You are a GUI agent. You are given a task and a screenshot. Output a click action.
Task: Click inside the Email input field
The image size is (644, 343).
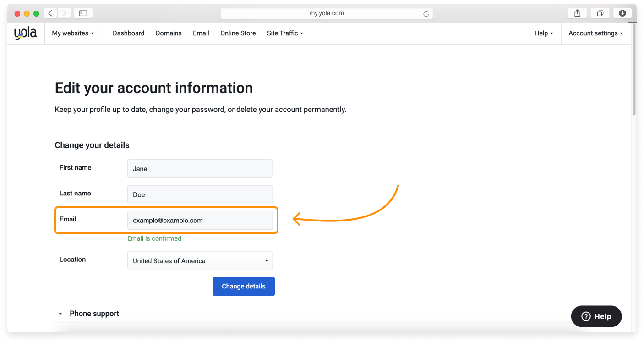(x=200, y=220)
